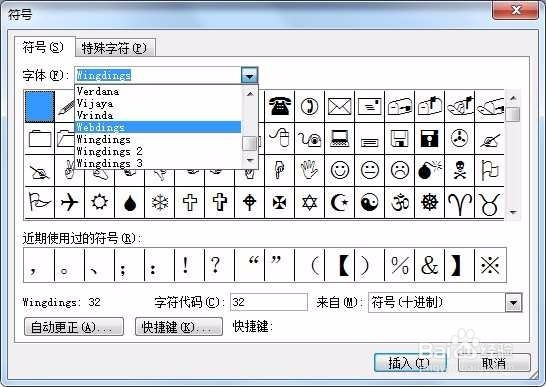The image size is (546, 387).
Task: Select the skull and crossbones symbol
Action: [x=459, y=170]
